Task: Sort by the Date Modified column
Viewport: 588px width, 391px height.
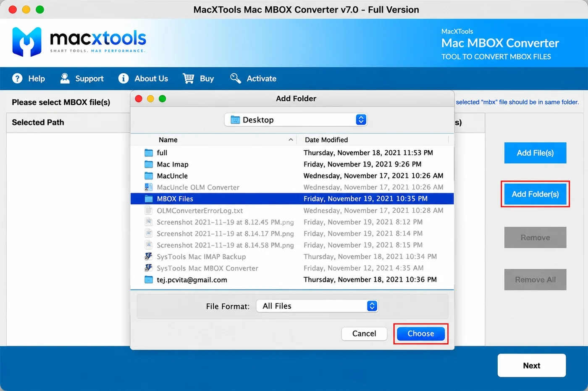Action: (326, 140)
